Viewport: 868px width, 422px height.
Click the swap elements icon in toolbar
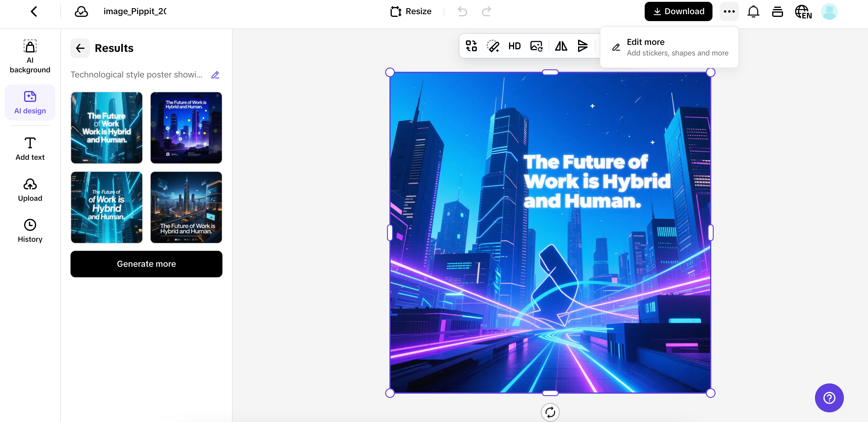(x=471, y=46)
